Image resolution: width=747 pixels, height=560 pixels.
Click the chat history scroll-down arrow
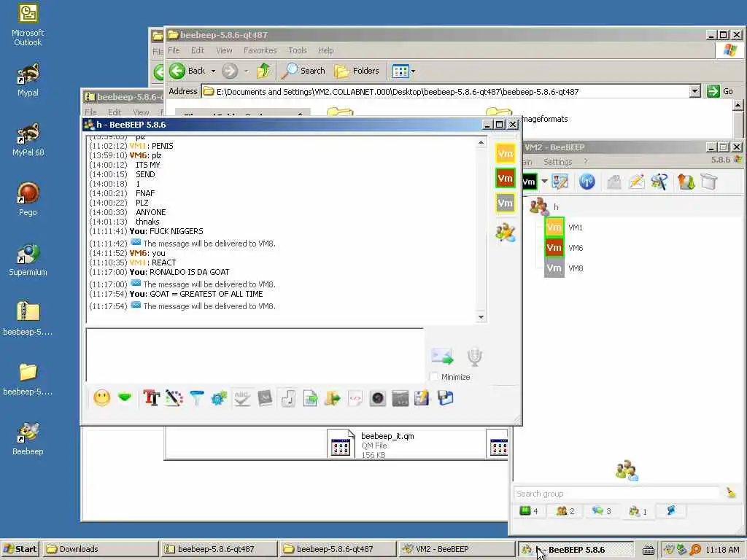coord(481,317)
